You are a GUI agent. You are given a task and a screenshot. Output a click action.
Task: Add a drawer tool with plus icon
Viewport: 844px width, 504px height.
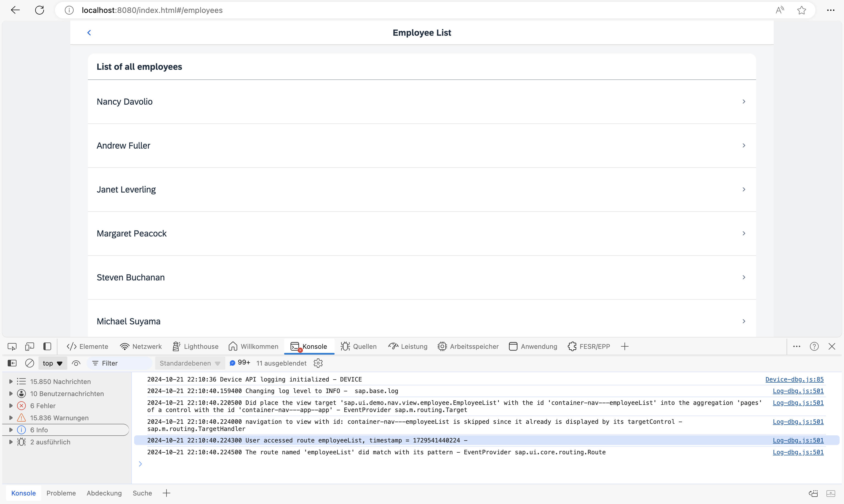click(x=166, y=493)
